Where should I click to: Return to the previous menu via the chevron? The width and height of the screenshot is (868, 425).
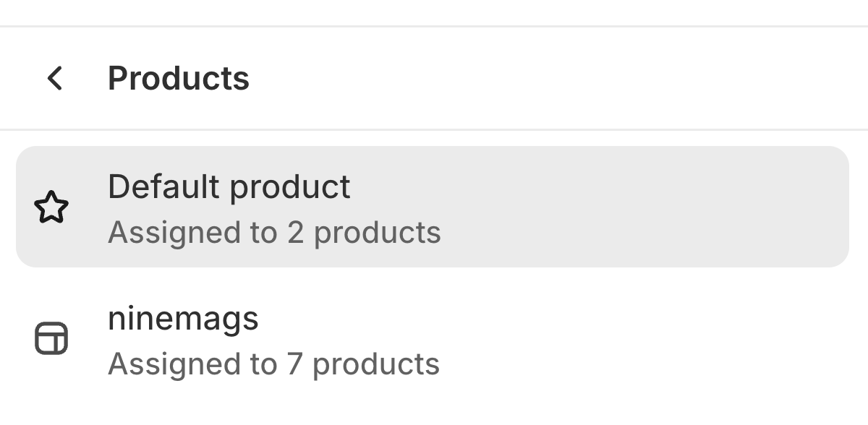click(x=54, y=78)
